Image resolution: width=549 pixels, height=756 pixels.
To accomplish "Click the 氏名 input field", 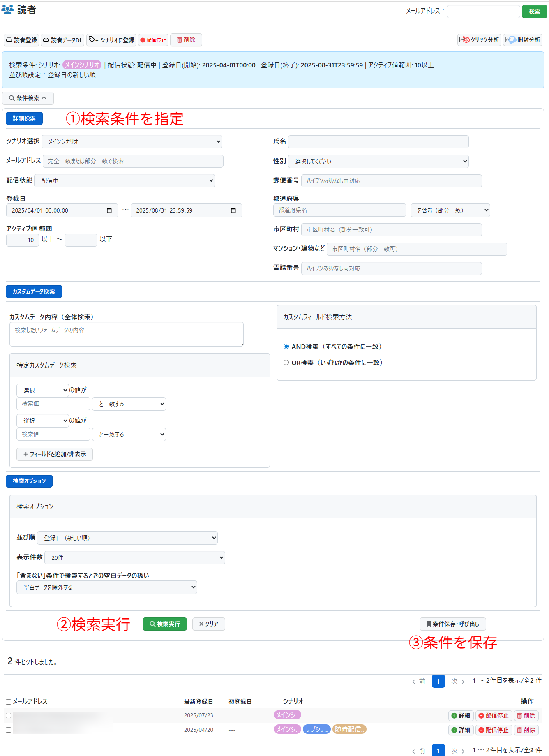I will point(378,142).
